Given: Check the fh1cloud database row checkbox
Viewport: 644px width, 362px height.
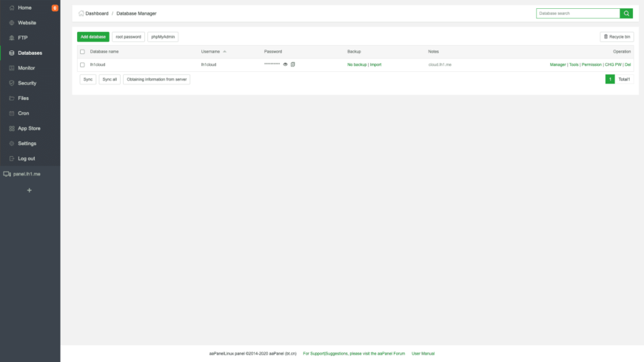Looking at the screenshot, I should [x=82, y=64].
